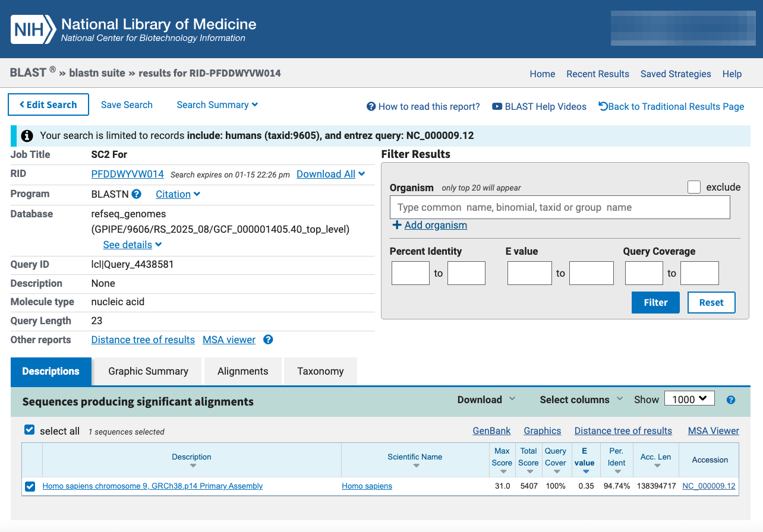
Task: Sort by Max Score column arrow
Action: point(503,472)
